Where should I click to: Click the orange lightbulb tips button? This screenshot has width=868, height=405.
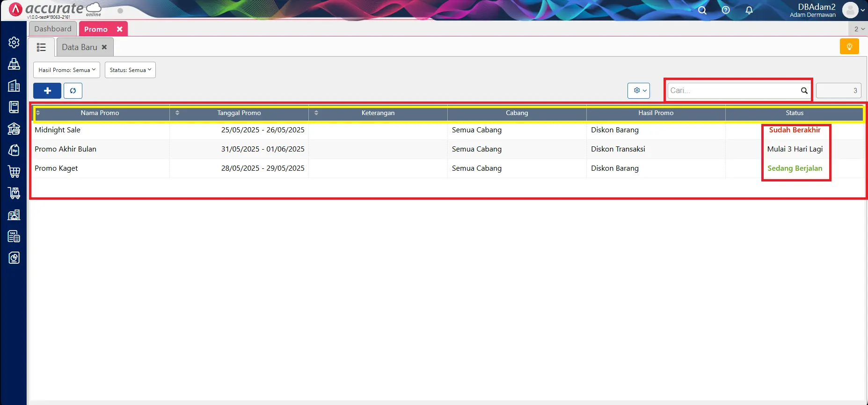(x=849, y=47)
